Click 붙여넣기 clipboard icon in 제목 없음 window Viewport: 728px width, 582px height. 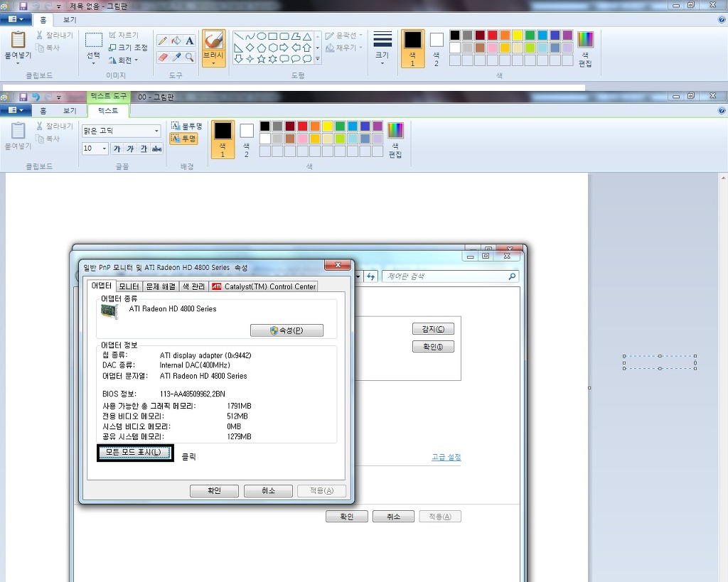18,40
